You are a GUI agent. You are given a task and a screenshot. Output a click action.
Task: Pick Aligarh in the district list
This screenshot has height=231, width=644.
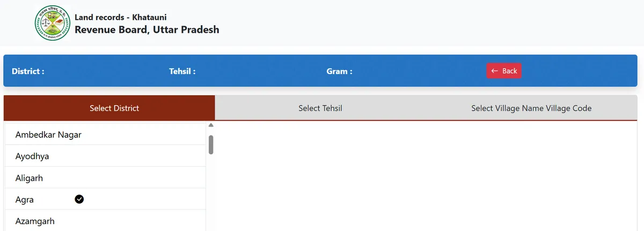29,178
